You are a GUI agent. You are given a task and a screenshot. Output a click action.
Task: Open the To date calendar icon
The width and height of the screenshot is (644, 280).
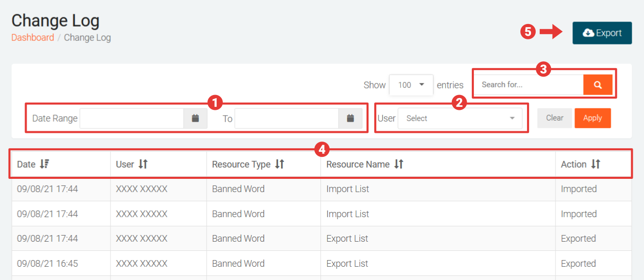[x=350, y=119]
